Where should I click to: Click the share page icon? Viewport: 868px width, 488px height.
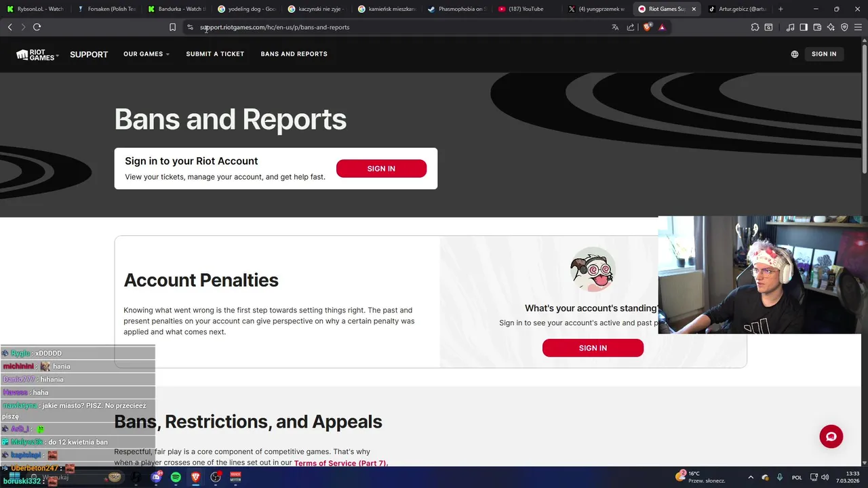coord(631,27)
